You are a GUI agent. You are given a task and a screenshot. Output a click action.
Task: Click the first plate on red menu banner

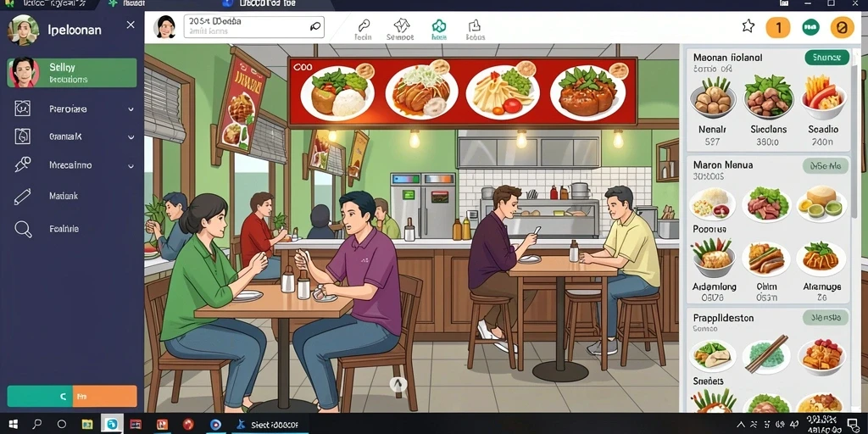point(337,92)
